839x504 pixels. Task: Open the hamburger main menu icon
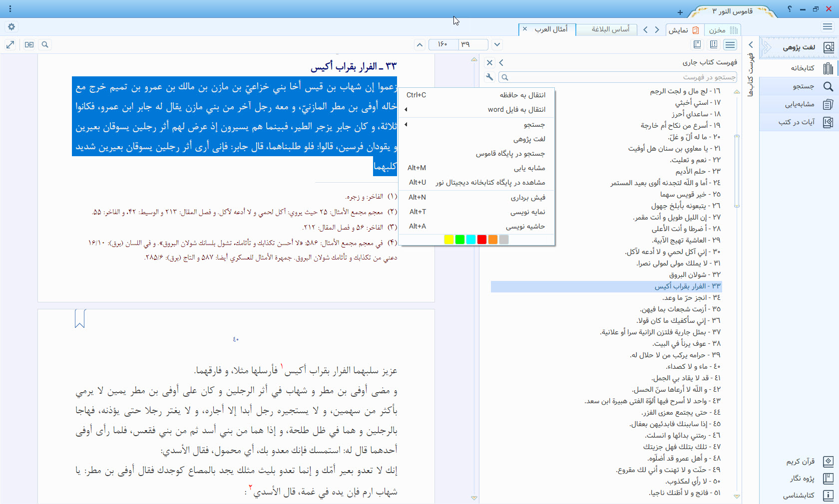tap(828, 27)
